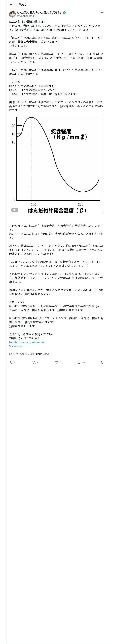
Task: Toggle the bookmark icon
Action: [79, 362]
